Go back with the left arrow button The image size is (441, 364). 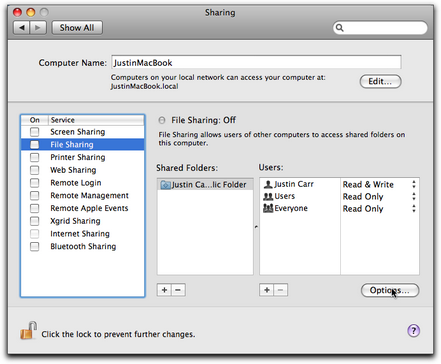click(x=21, y=28)
